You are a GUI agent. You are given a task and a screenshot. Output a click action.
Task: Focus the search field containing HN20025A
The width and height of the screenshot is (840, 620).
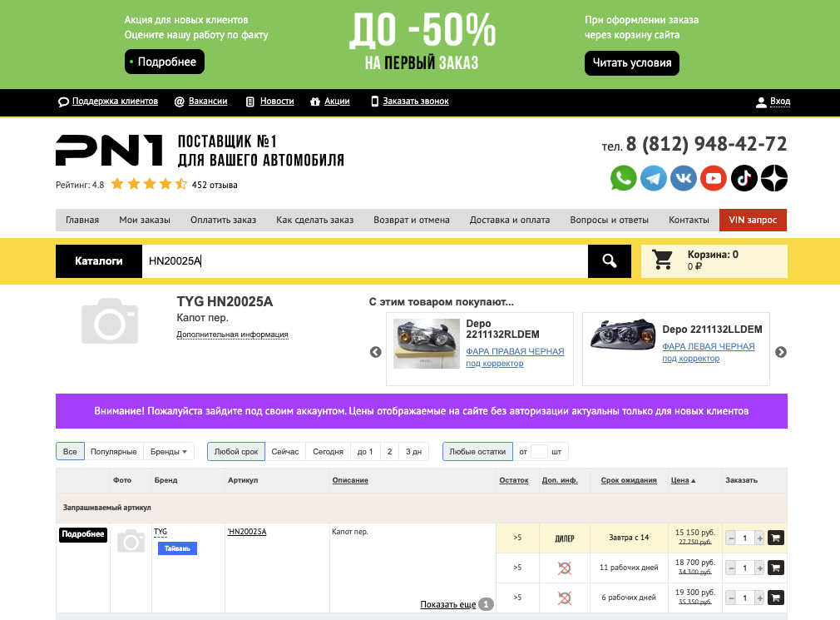tap(365, 261)
